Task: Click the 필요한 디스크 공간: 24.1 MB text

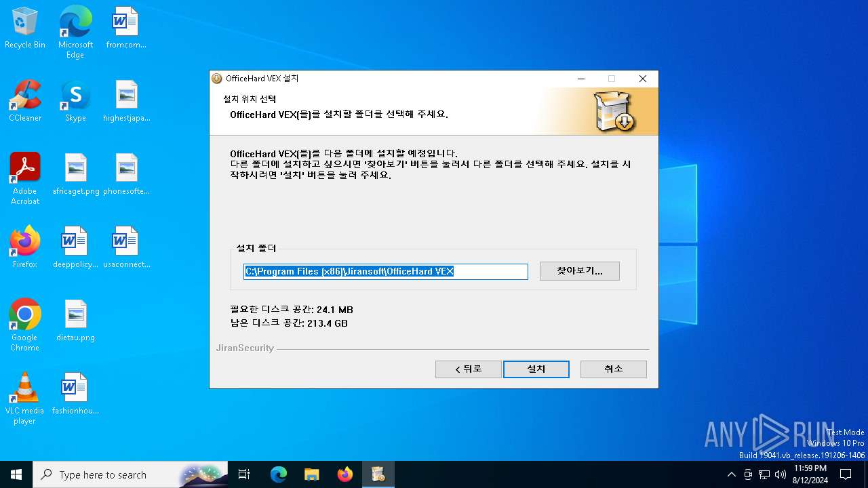Action: tap(292, 310)
